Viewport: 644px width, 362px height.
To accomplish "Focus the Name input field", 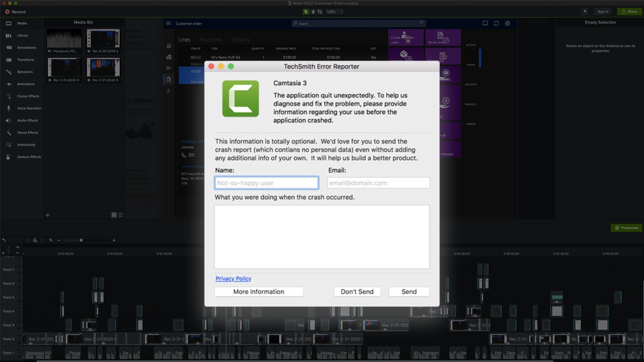I will pyautogui.click(x=267, y=183).
